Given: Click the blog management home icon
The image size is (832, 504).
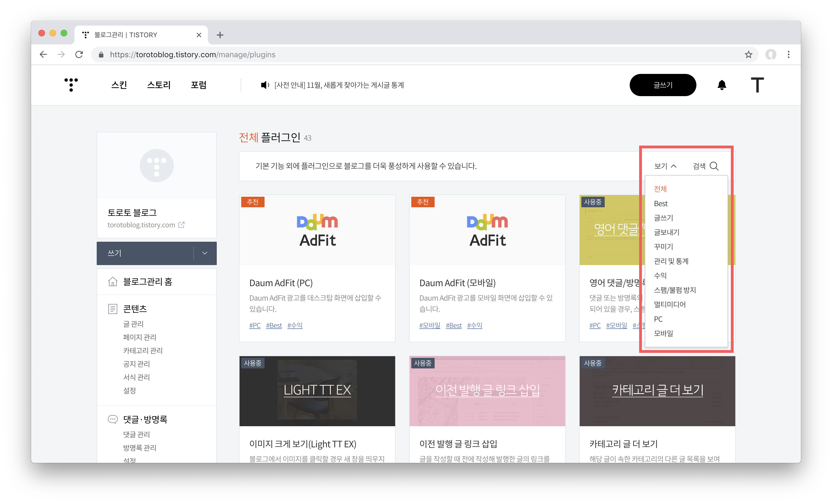Looking at the screenshot, I should point(113,281).
